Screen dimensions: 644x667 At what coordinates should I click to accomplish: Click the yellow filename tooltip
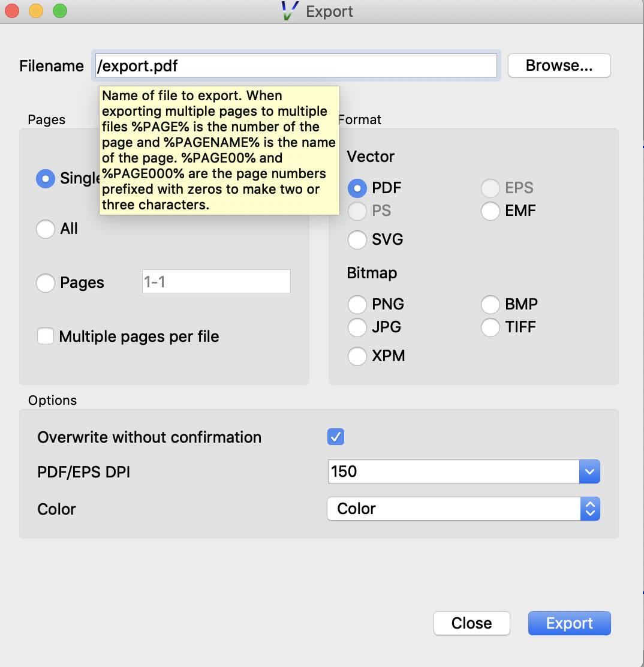(219, 150)
